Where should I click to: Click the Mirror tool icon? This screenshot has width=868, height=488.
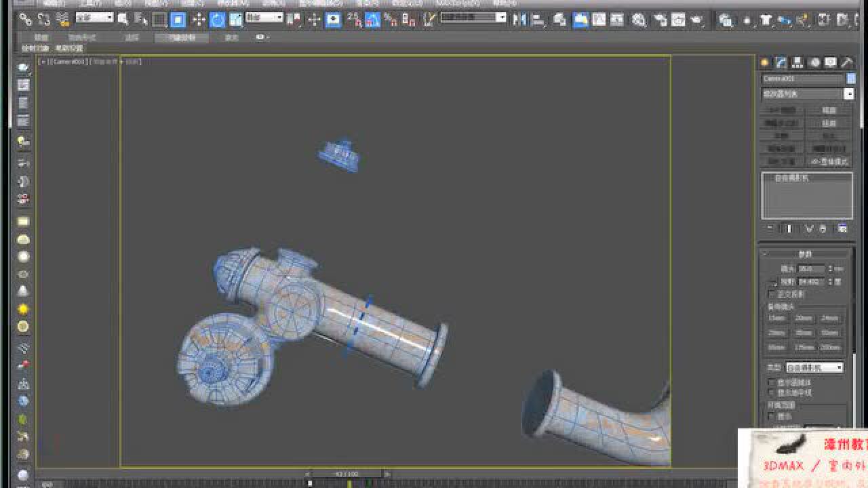519,20
